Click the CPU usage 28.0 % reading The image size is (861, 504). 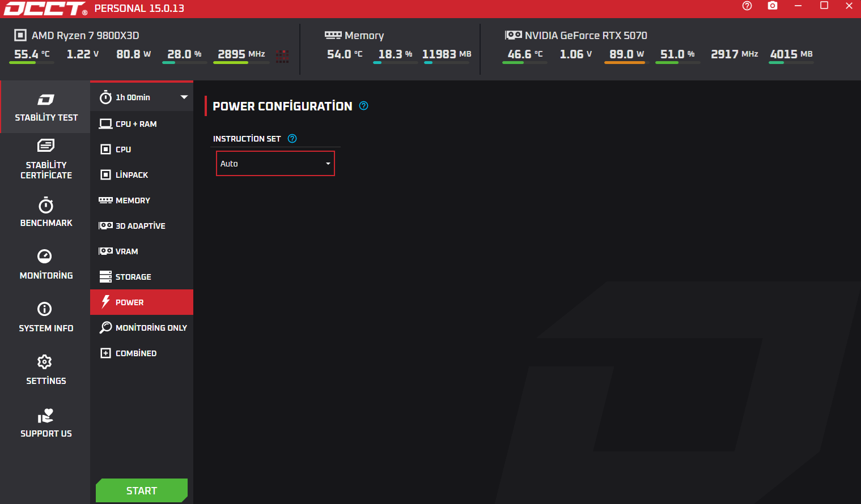point(185,54)
